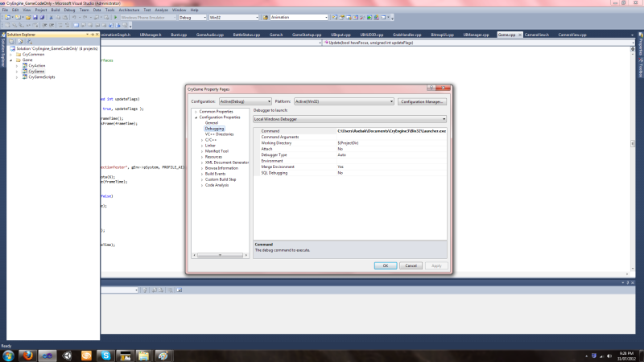Click OK in Property Pages
The image size is (644, 362).
click(386, 266)
